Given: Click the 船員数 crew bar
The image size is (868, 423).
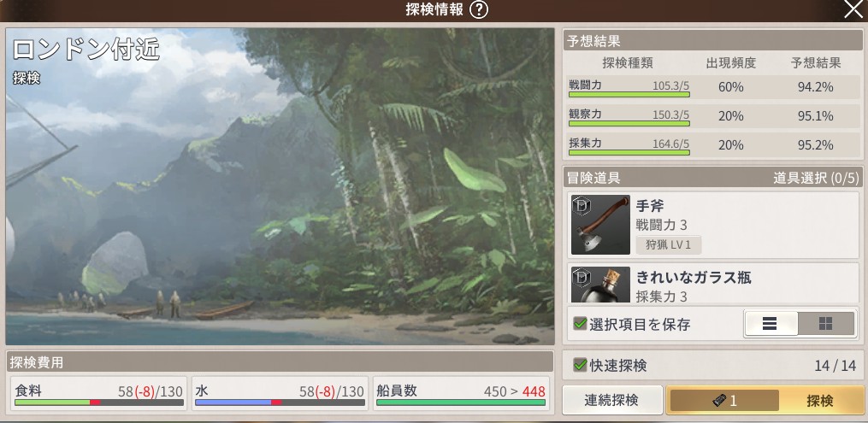Looking at the screenshot, I should click(x=461, y=402).
